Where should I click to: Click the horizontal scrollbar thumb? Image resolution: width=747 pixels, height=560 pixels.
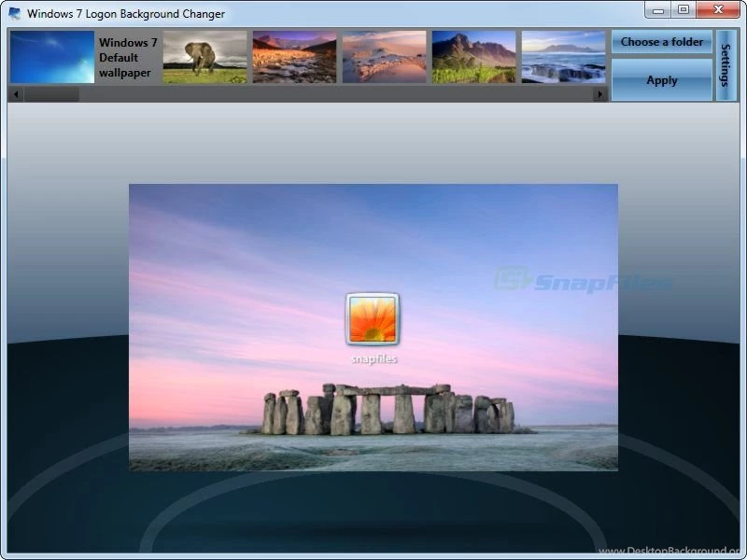[51, 94]
